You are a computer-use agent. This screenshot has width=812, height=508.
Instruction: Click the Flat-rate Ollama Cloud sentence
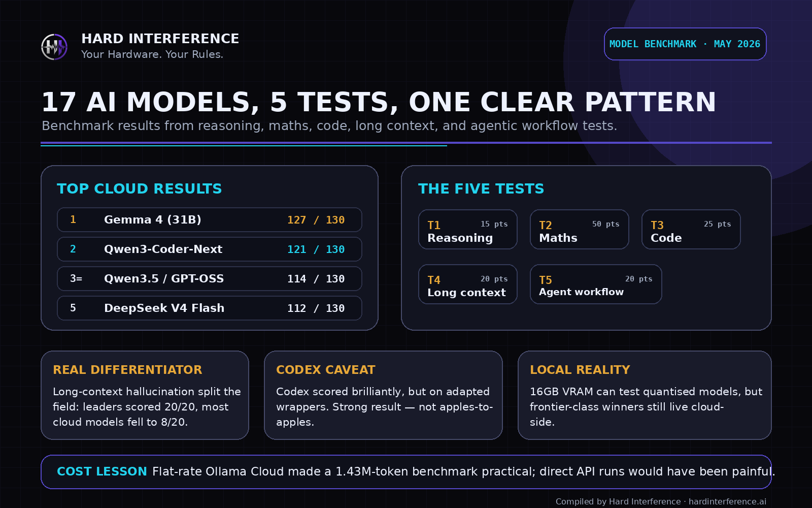pos(464,472)
